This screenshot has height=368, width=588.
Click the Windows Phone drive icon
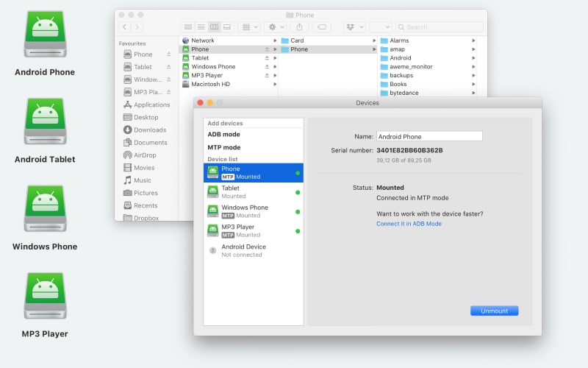point(46,208)
